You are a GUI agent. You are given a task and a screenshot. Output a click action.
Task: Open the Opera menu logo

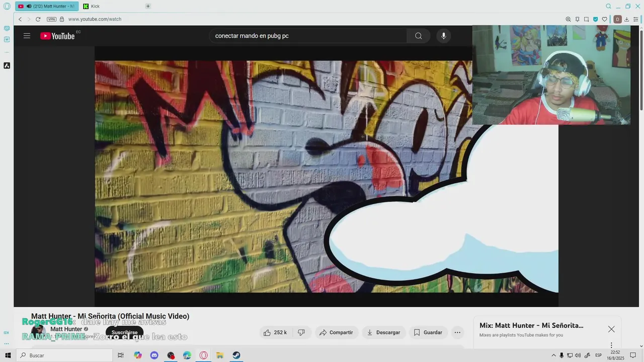(7, 6)
